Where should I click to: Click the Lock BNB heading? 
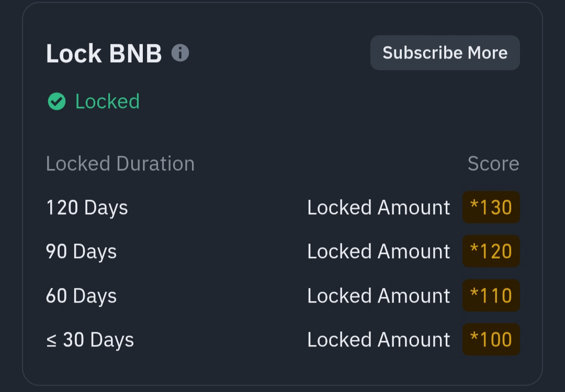(x=104, y=53)
